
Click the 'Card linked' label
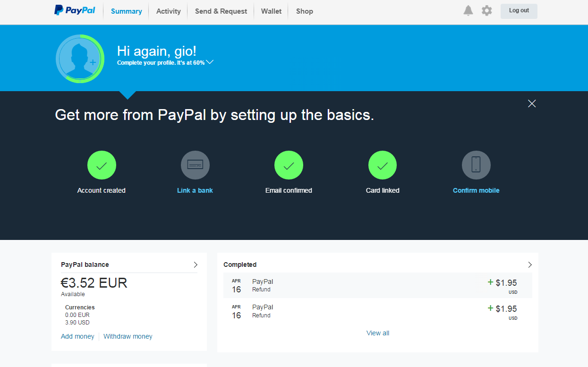point(383,190)
